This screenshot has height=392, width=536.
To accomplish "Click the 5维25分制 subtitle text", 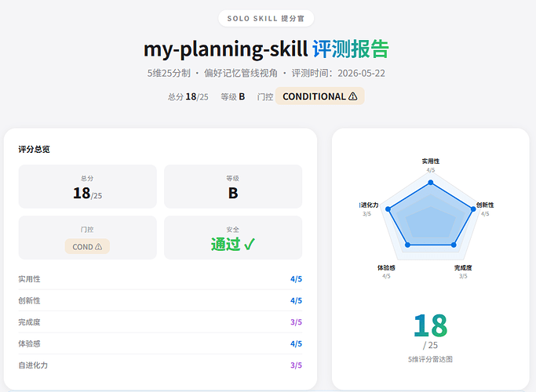I will point(169,73).
